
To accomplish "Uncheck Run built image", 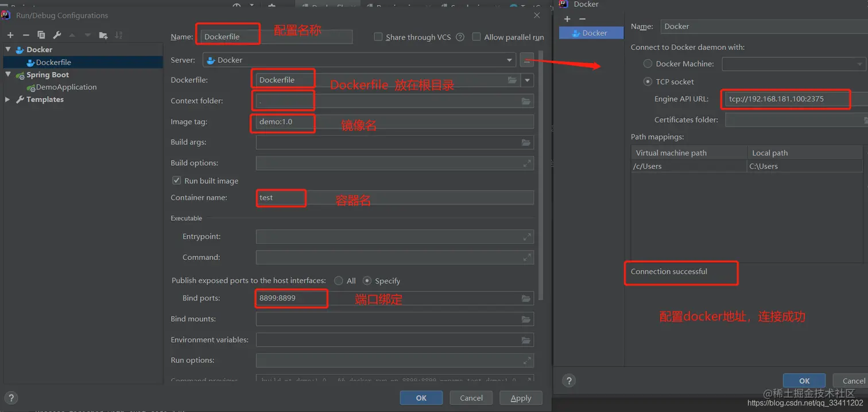I will coord(177,181).
